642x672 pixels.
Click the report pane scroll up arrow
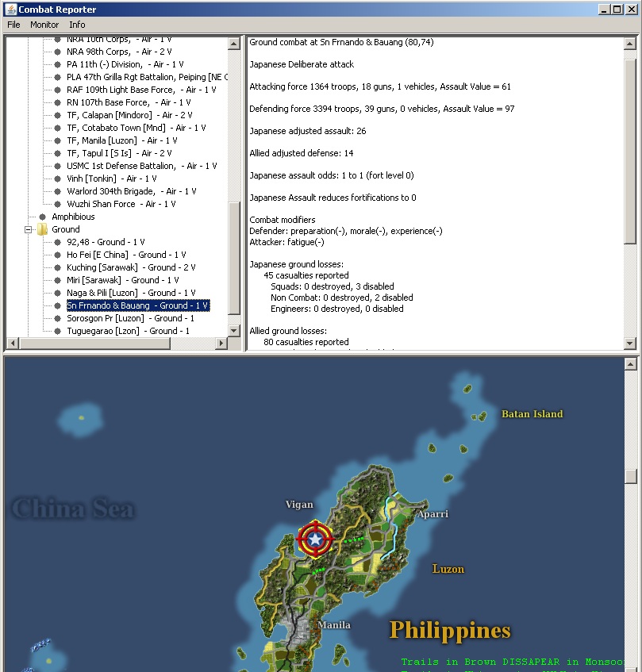coord(629,44)
